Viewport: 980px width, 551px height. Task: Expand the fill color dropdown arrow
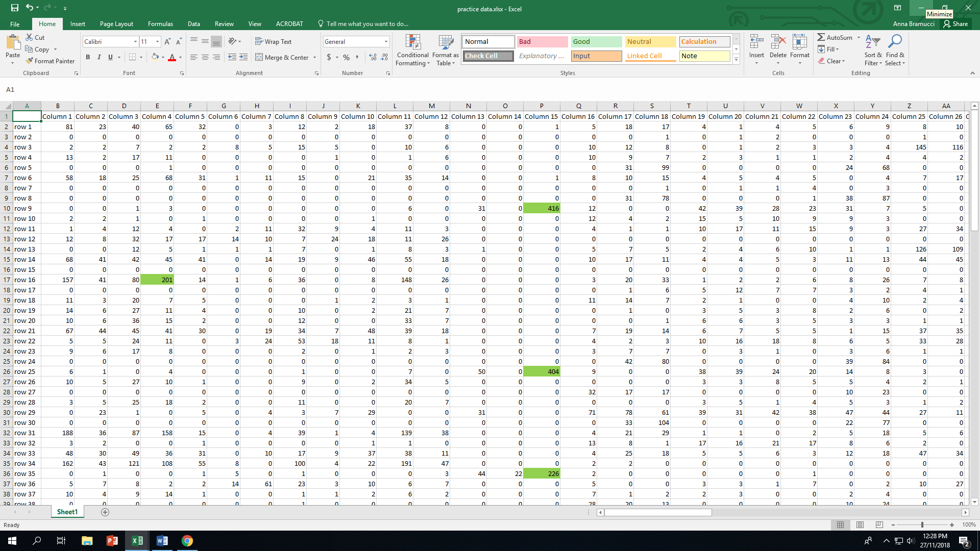tap(162, 57)
